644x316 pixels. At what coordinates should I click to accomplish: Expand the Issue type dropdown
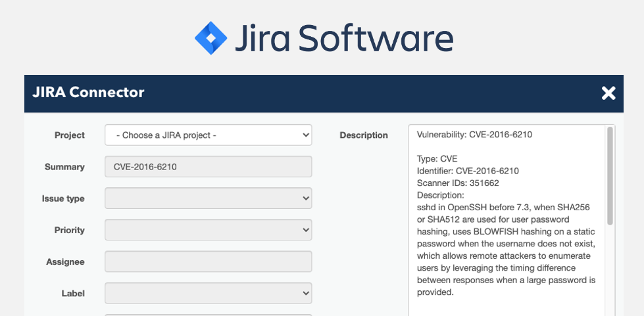pyautogui.click(x=209, y=198)
